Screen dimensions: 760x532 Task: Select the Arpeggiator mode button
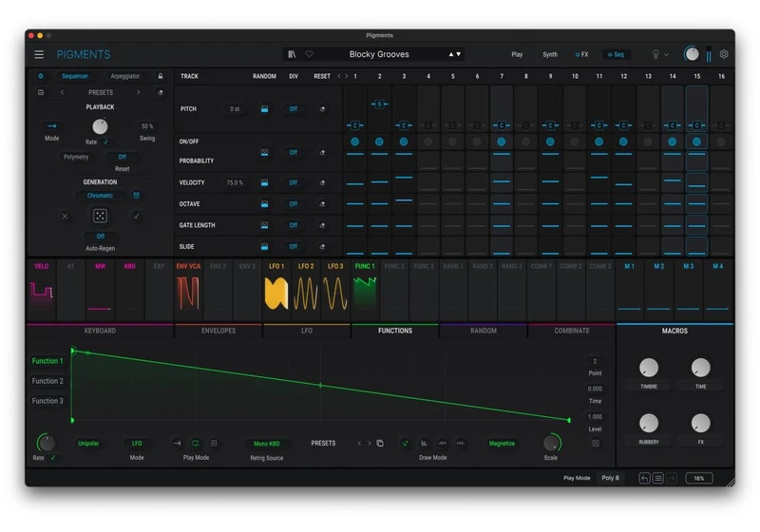tap(125, 76)
